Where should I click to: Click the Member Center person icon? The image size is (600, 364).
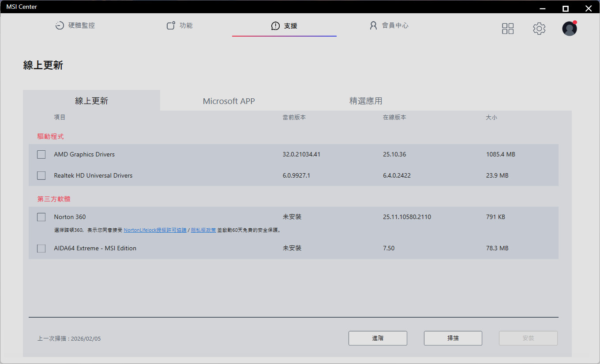(373, 26)
